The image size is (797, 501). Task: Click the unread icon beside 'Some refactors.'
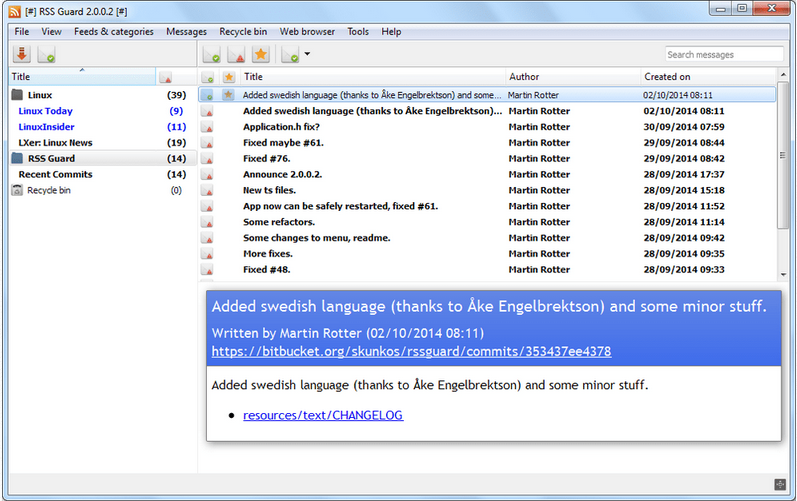click(207, 222)
